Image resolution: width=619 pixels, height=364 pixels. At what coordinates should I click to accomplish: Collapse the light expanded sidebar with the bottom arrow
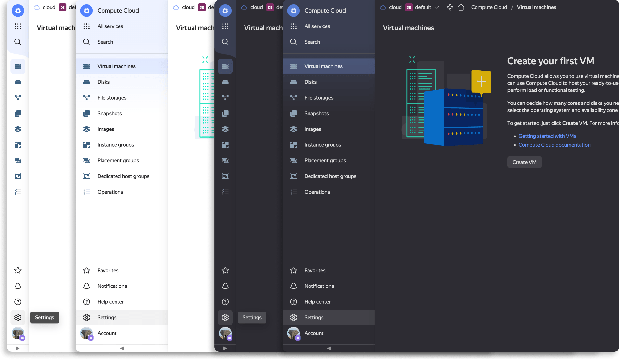[x=122, y=348]
